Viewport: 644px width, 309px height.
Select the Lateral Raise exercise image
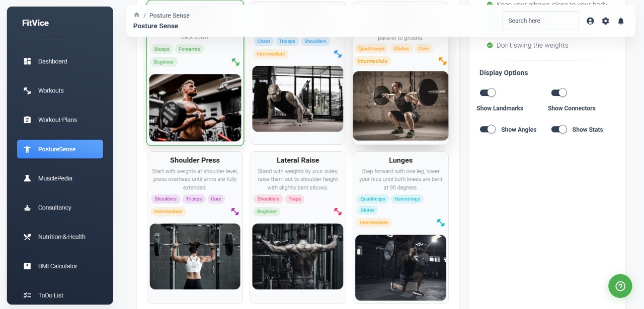click(298, 256)
